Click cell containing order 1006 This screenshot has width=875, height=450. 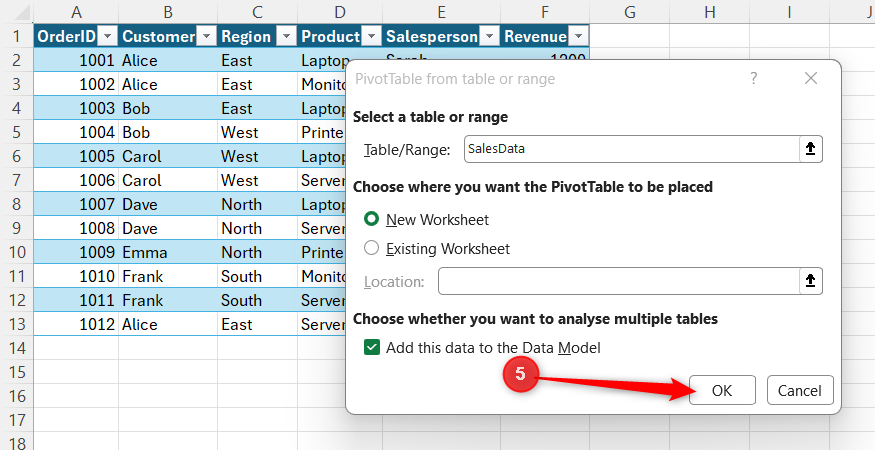(x=76, y=180)
